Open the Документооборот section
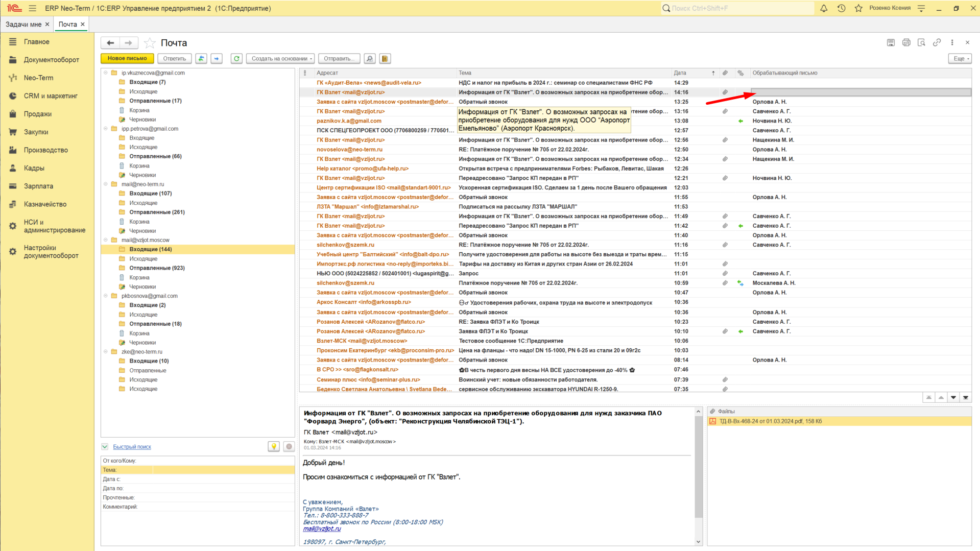The width and height of the screenshot is (980, 551). pyautogui.click(x=51, y=60)
